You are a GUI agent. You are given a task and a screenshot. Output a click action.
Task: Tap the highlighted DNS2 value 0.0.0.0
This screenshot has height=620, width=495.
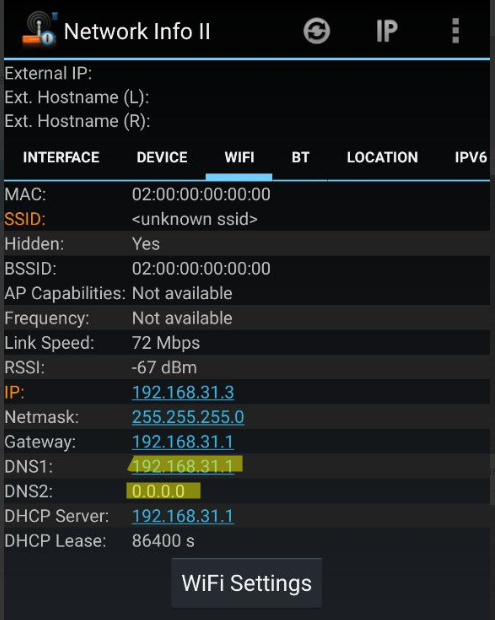click(159, 491)
